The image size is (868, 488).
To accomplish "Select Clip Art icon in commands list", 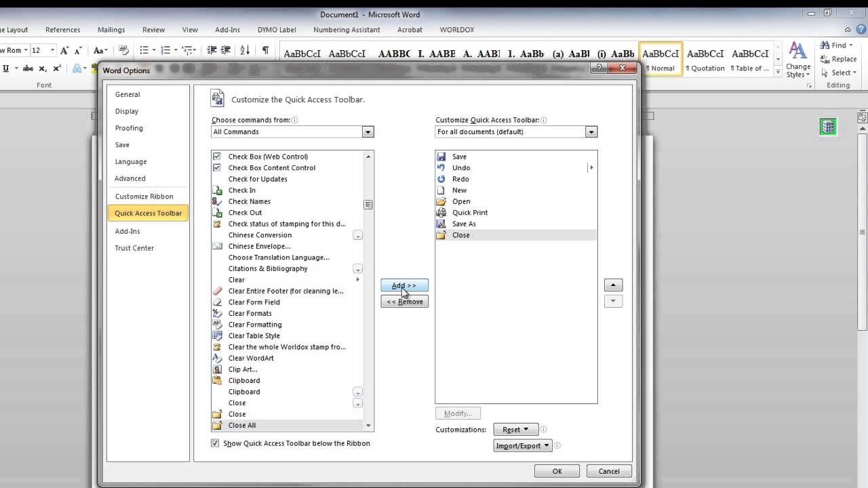I will 217,369.
